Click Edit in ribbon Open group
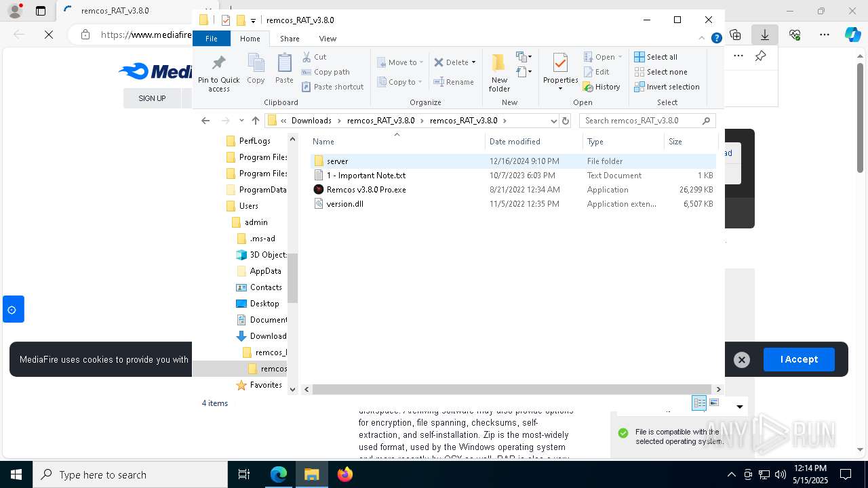This screenshot has width=868, height=488. (x=596, y=72)
